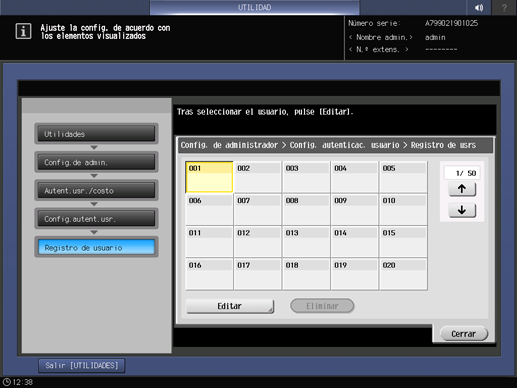Return to Config.autent.usr. level

[x=96, y=219]
